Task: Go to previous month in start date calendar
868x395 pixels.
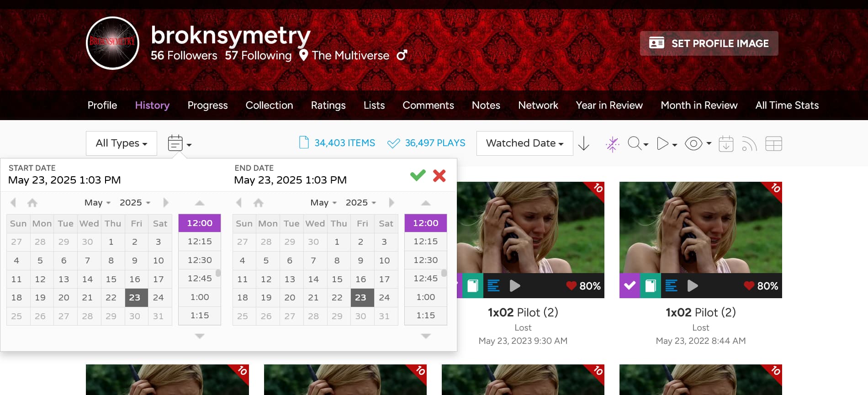Action: point(13,202)
